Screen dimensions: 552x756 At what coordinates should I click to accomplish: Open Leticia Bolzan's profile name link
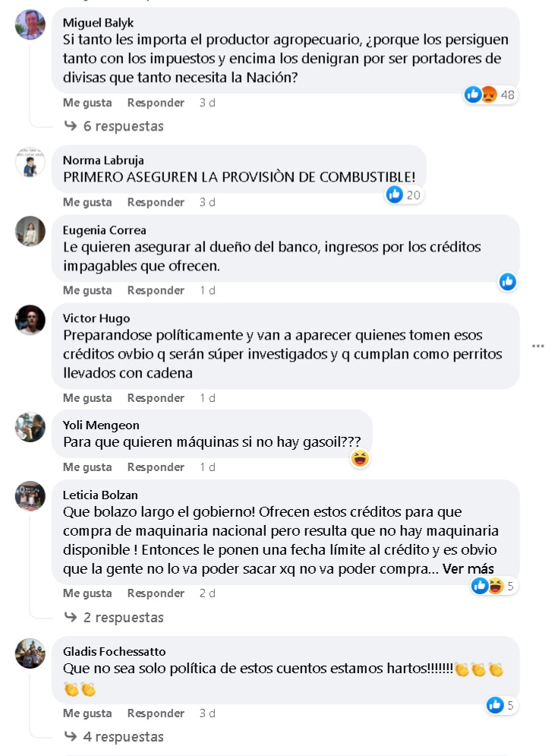tap(100, 495)
